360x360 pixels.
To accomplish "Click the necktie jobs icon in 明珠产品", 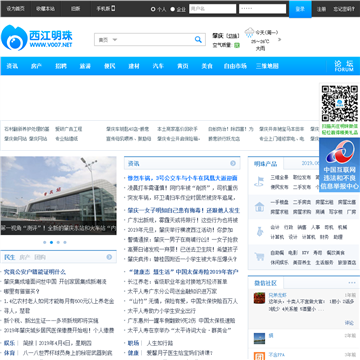I will (x=260, y=232).
